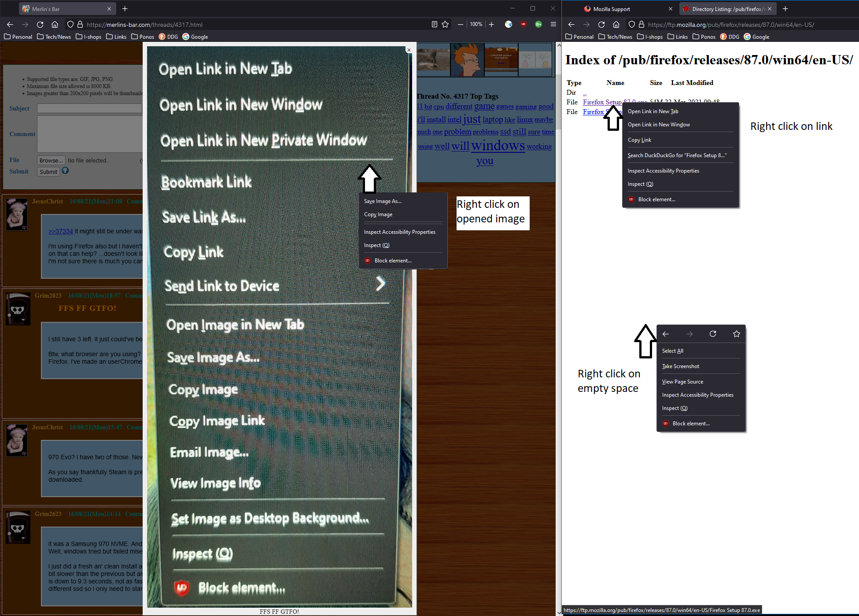Open the I-shops bookmarks folder in Merlin's Bar window
This screenshot has width=859, height=616.
tap(88, 37)
